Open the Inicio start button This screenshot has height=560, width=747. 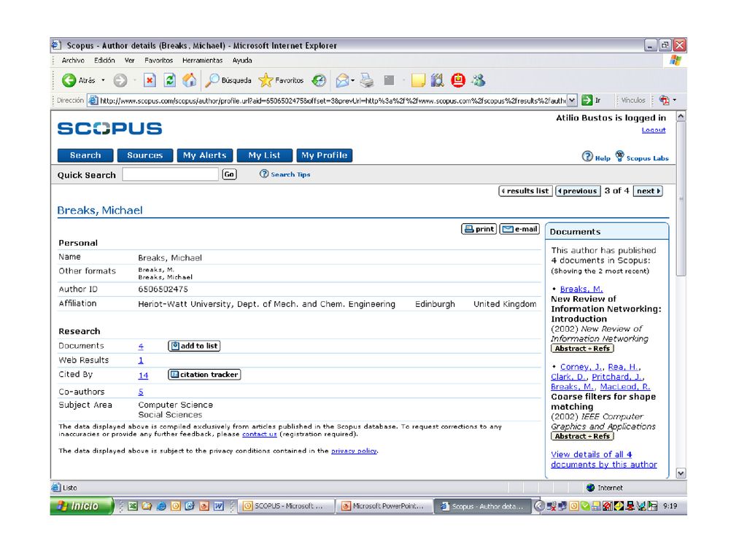click(x=82, y=506)
